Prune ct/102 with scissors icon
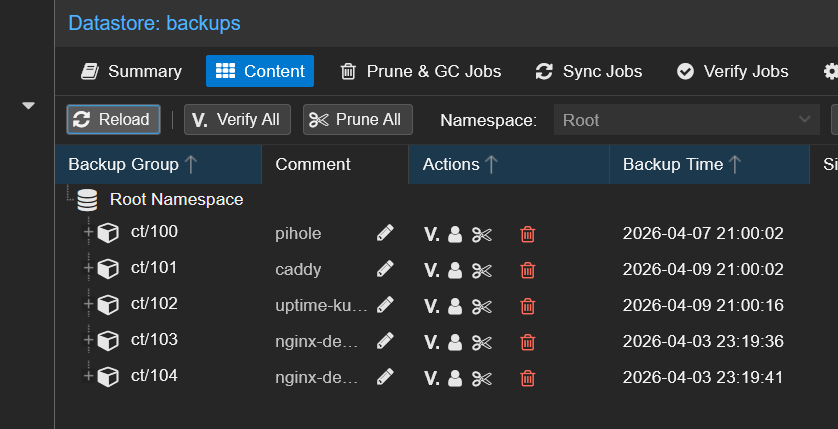 pos(482,307)
